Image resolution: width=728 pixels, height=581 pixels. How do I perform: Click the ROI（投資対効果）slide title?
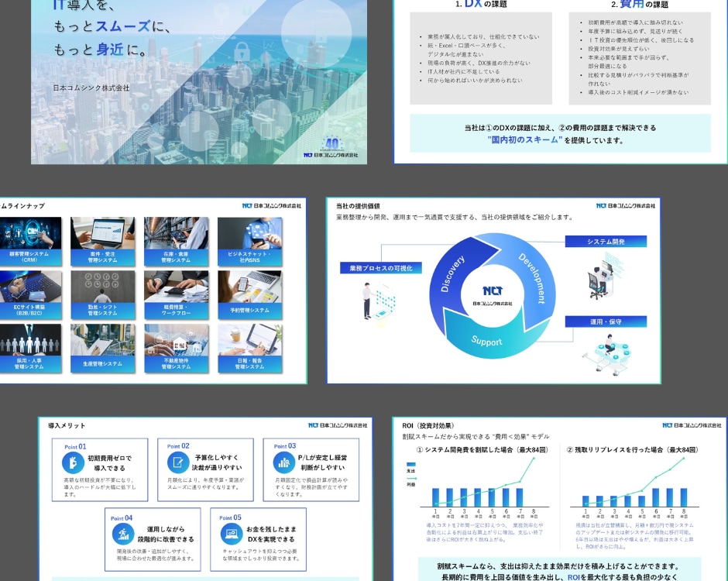[x=428, y=425]
